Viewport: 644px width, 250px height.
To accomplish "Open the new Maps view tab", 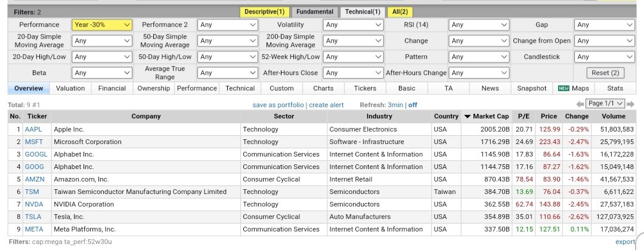I will click(574, 88).
